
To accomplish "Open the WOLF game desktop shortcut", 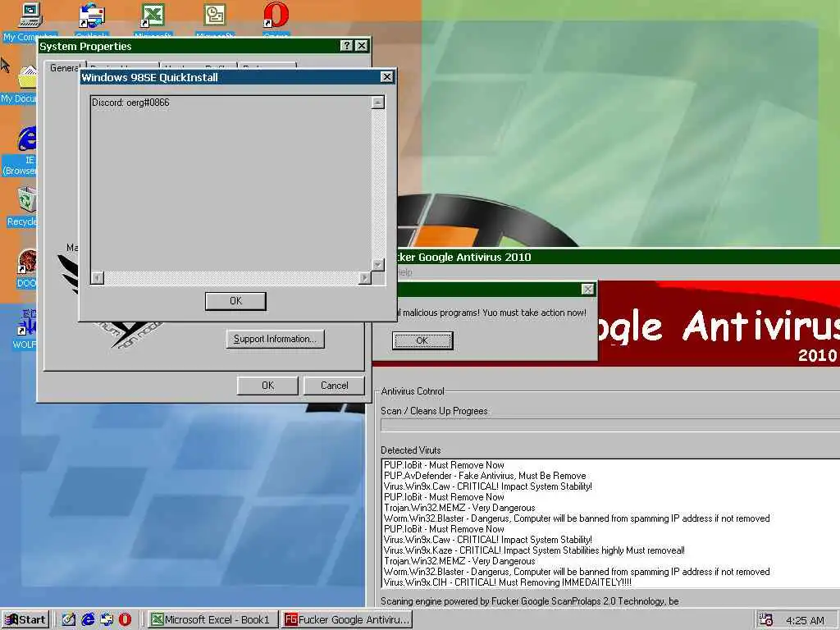I will pos(27,323).
